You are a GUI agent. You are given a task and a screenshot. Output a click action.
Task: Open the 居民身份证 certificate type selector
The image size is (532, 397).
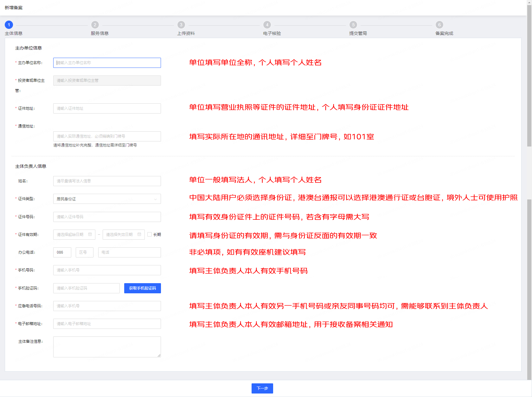click(107, 199)
